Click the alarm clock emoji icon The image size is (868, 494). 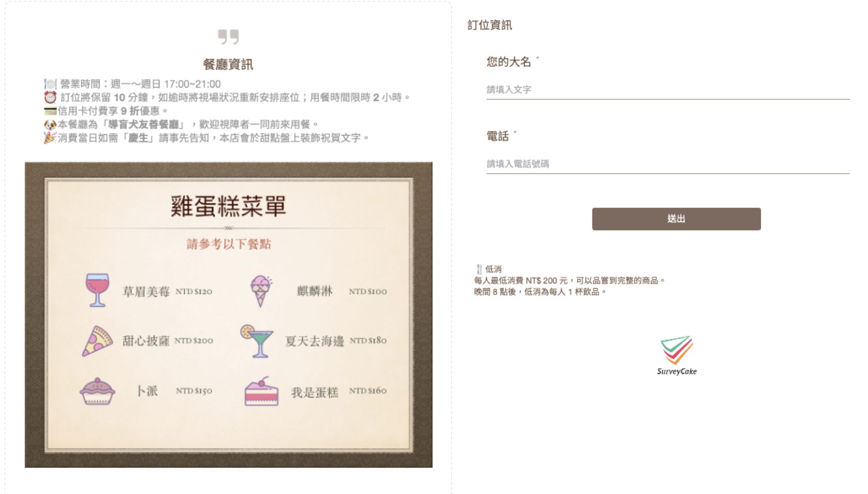coord(50,97)
